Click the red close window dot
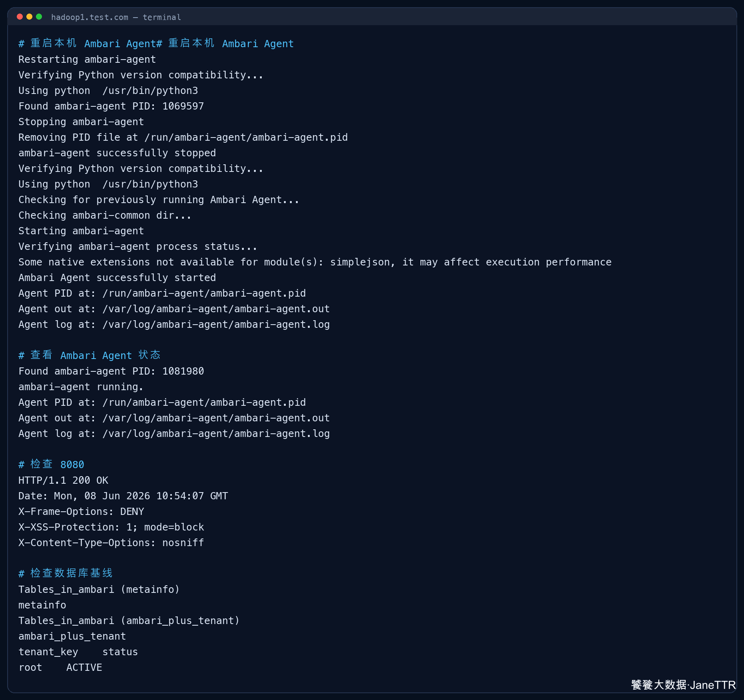The image size is (744, 700). click(x=20, y=17)
